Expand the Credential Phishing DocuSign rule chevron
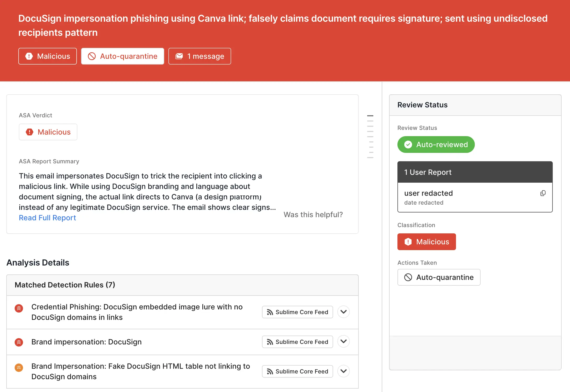This screenshot has width=570, height=392. pyautogui.click(x=344, y=312)
